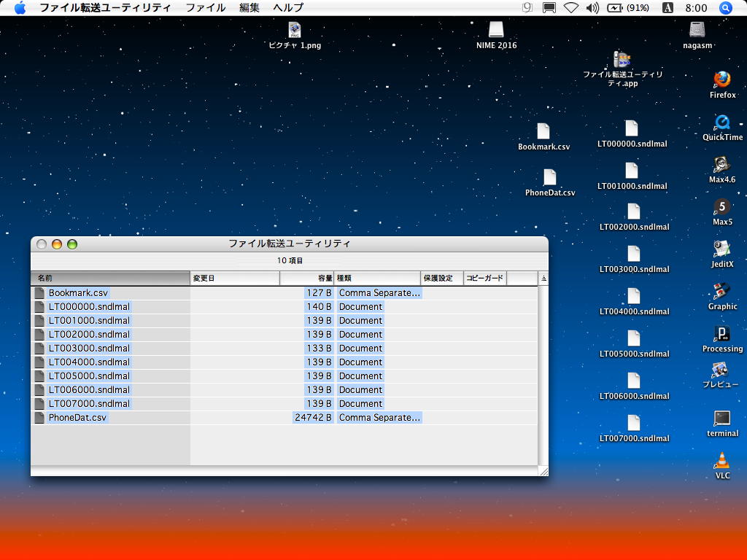Open the QuickTime desktop icon
Viewport: 747px width, 560px height.
pos(722,122)
